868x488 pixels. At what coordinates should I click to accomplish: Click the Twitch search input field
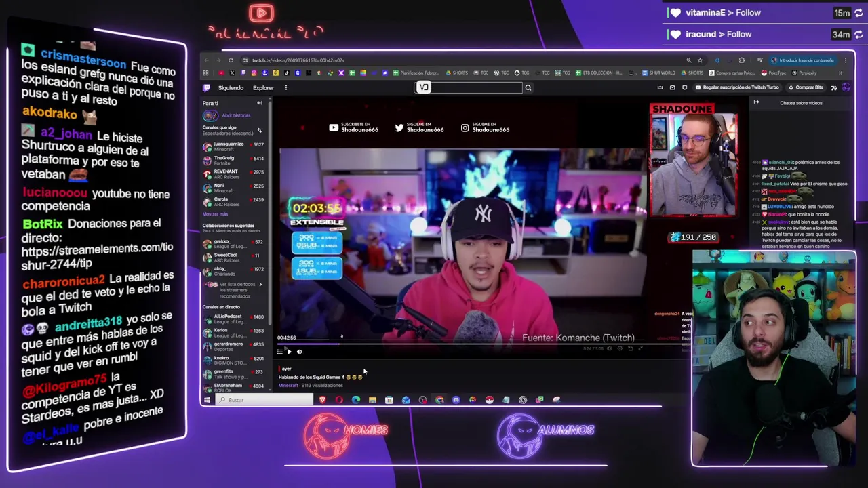pyautogui.click(x=469, y=87)
